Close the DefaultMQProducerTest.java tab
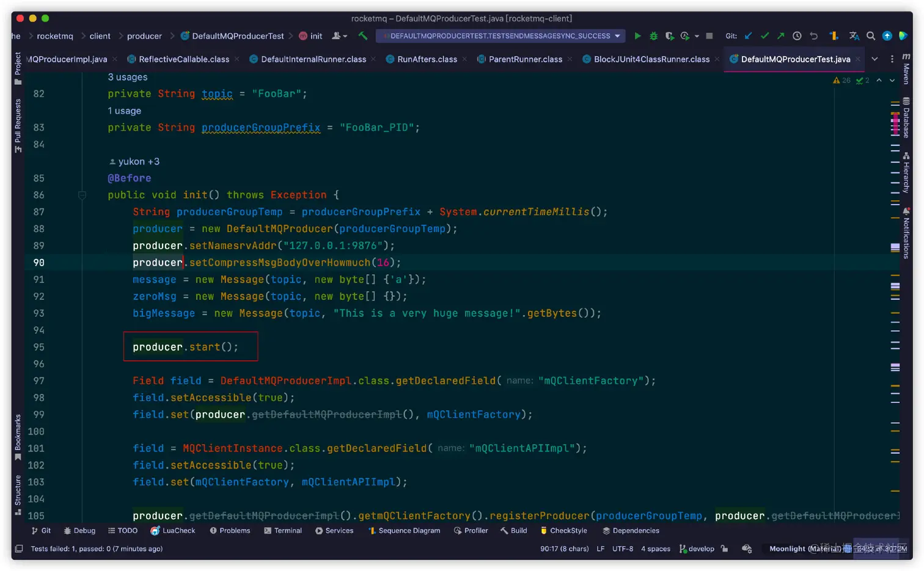Screen dimensions: 924x571 pyautogui.click(x=857, y=59)
